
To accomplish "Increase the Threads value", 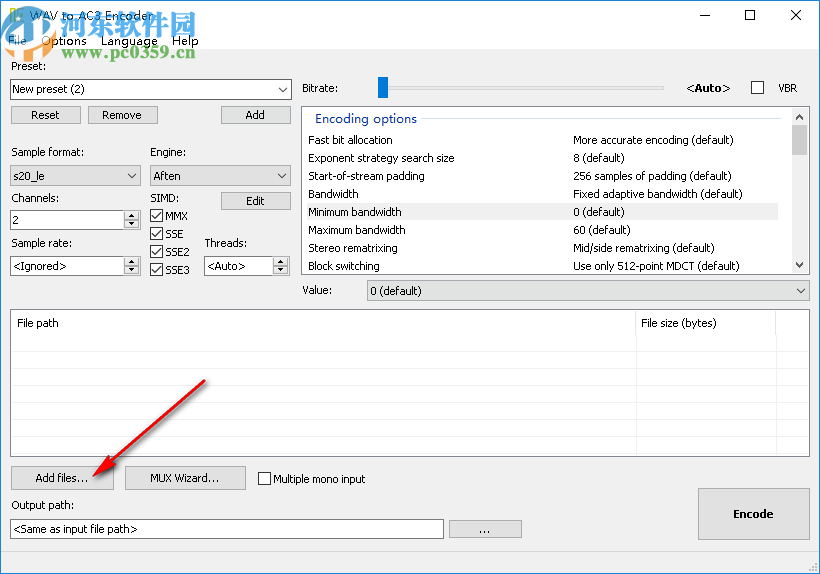I will (281, 261).
